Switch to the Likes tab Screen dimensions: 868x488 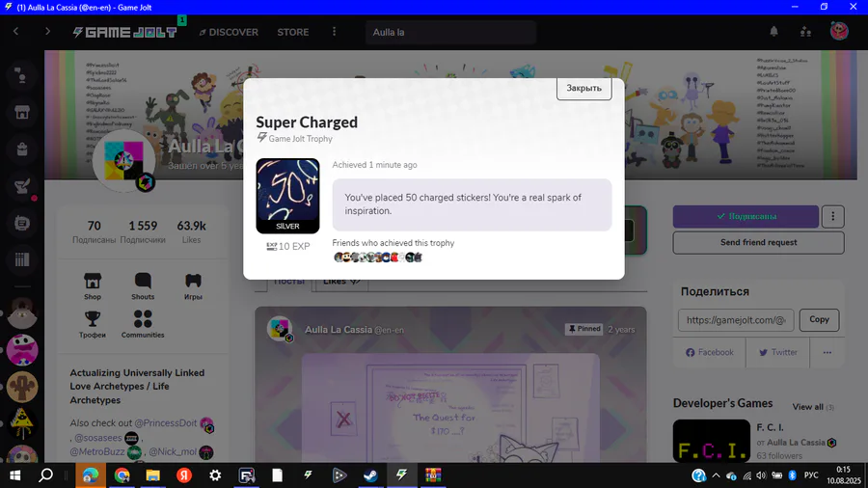point(341,282)
